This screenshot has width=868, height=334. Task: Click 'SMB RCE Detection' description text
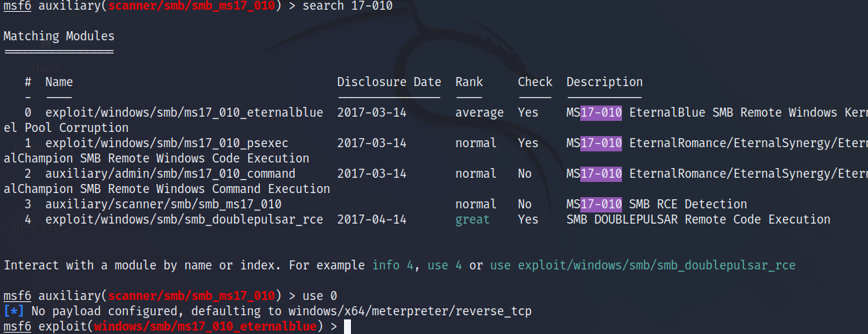[x=688, y=204]
